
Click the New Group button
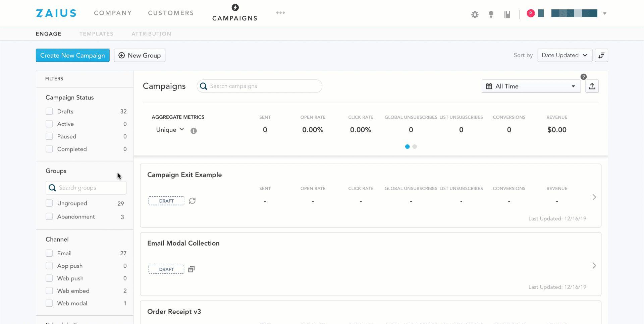[140, 55]
